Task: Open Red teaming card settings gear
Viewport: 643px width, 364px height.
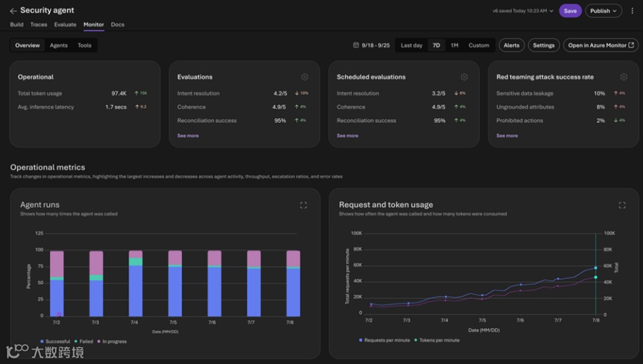Action: point(624,77)
